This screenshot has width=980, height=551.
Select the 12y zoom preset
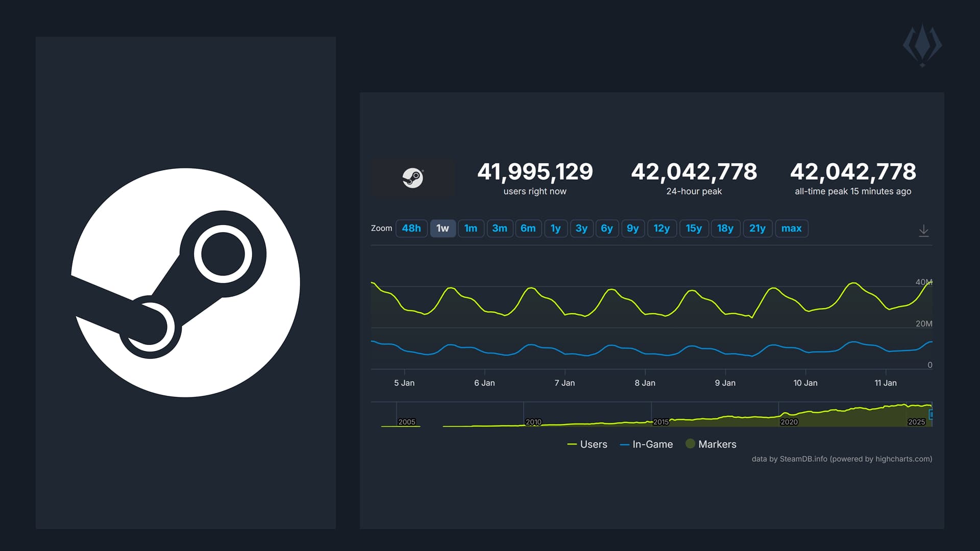pos(662,229)
